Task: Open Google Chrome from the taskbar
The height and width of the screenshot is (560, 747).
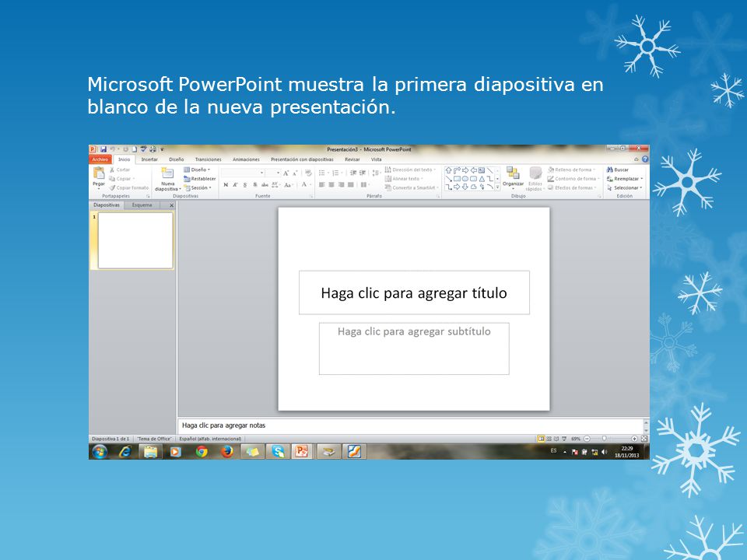Action: coord(202,451)
